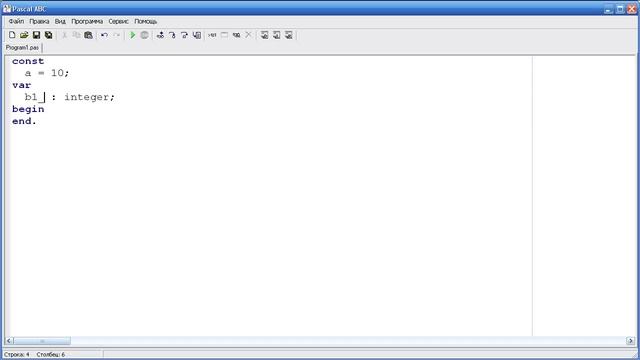Create a new file with the toolbar icon
The height and width of the screenshot is (360, 640).
[12, 35]
